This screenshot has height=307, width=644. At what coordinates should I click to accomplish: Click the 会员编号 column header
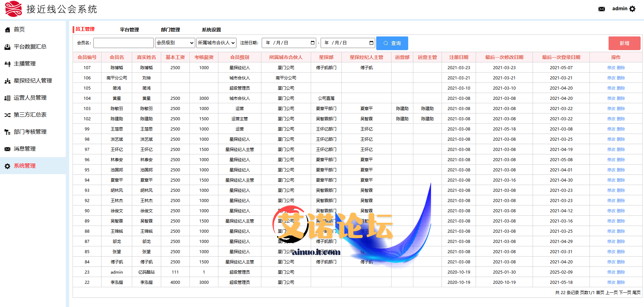[x=87, y=57]
